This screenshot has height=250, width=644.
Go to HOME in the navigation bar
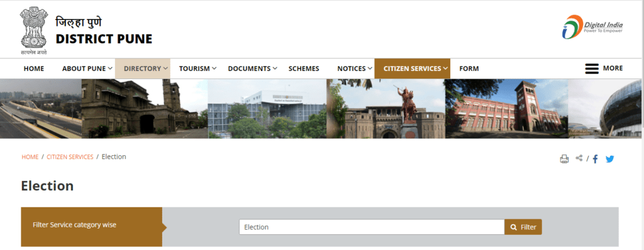(x=34, y=68)
